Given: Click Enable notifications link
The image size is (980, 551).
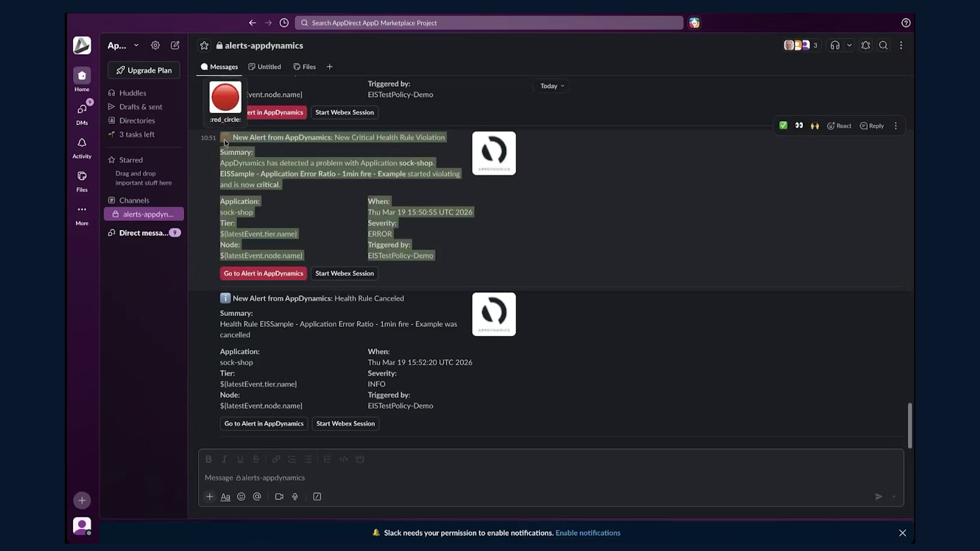Looking at the screenshot, I should pyautogui.click(x=588, y=533).
